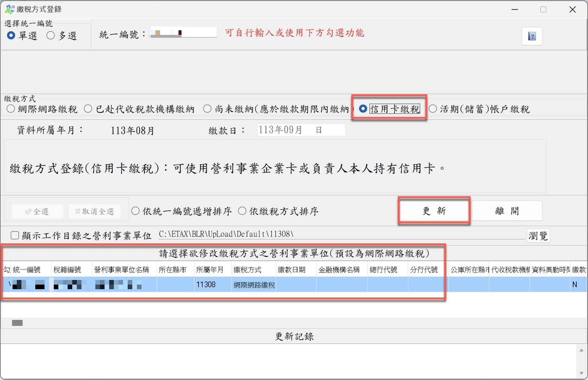588x380 pixels.
Task: Click the horizontal scrollbar thumb of table
Action: click(17, 323)
